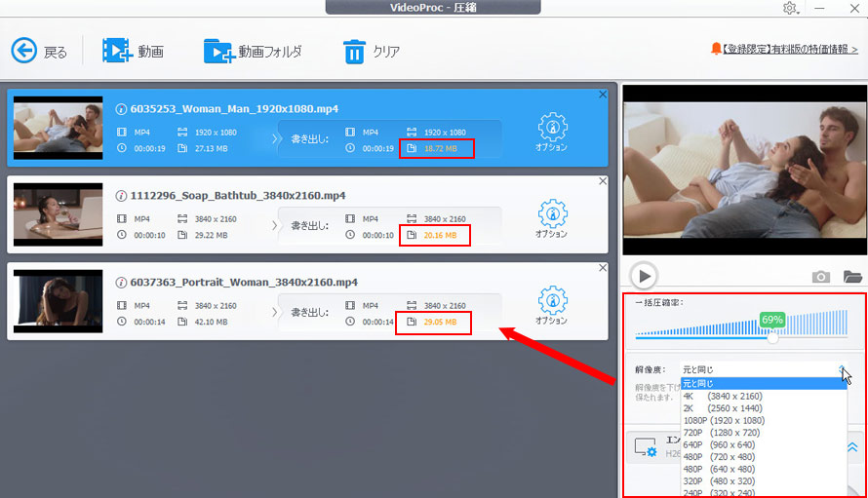This screenshot has height=498, width=868.
Task: Choose 320P (480 x 320) resolution
Action: click(764, 481)
